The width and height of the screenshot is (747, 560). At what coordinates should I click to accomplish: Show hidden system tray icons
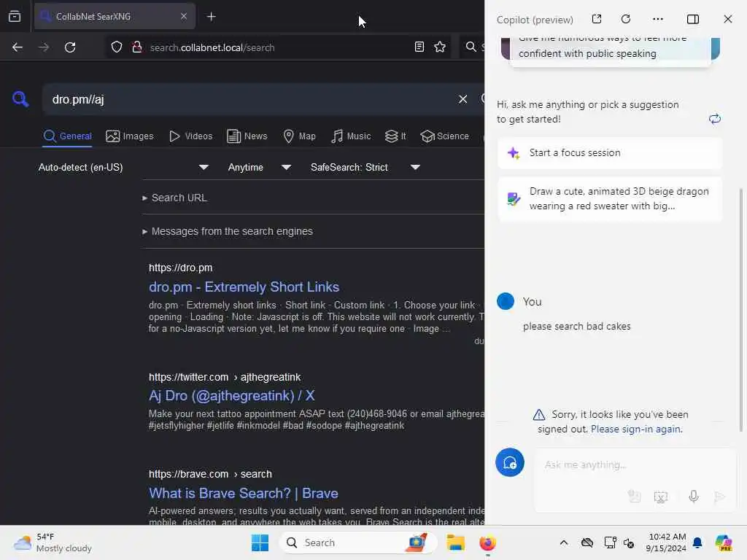coord(564,542)
